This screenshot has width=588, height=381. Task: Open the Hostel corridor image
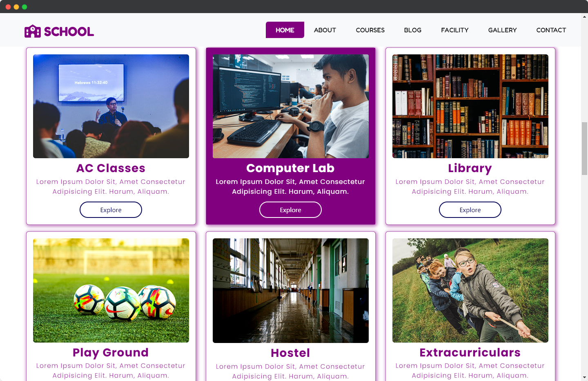click(291, 291)
